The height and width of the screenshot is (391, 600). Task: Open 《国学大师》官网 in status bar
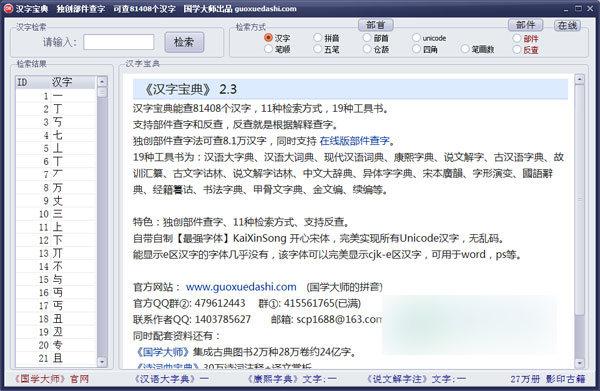[51, 379]
